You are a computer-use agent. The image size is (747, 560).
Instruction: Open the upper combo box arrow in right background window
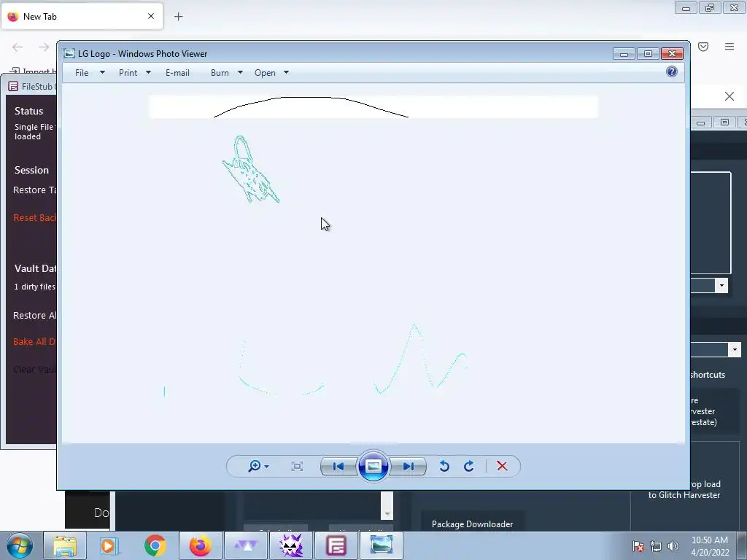[x=721, y=286]
